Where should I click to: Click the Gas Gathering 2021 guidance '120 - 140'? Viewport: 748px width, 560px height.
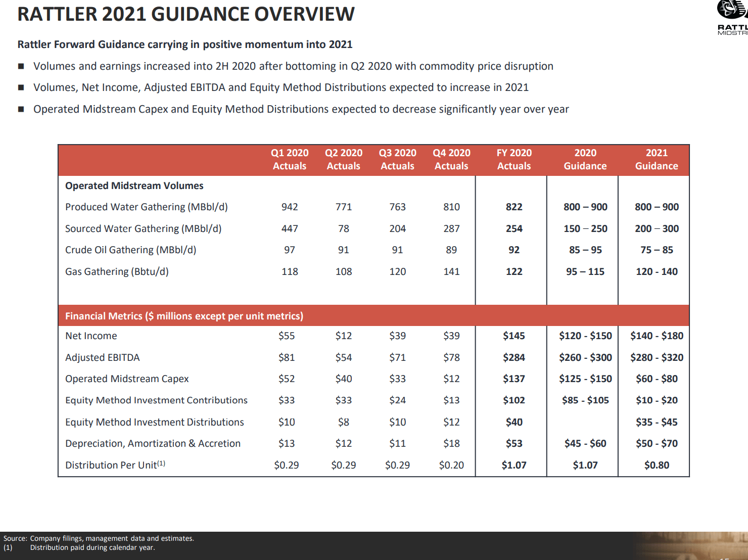click(657, 272)
